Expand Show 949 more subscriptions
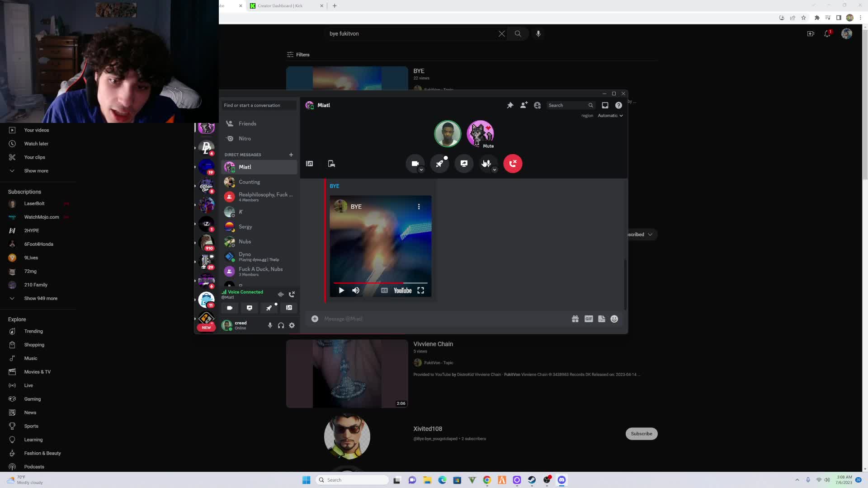The width and height of the screenshot is (868, 488). pos(41,299)
